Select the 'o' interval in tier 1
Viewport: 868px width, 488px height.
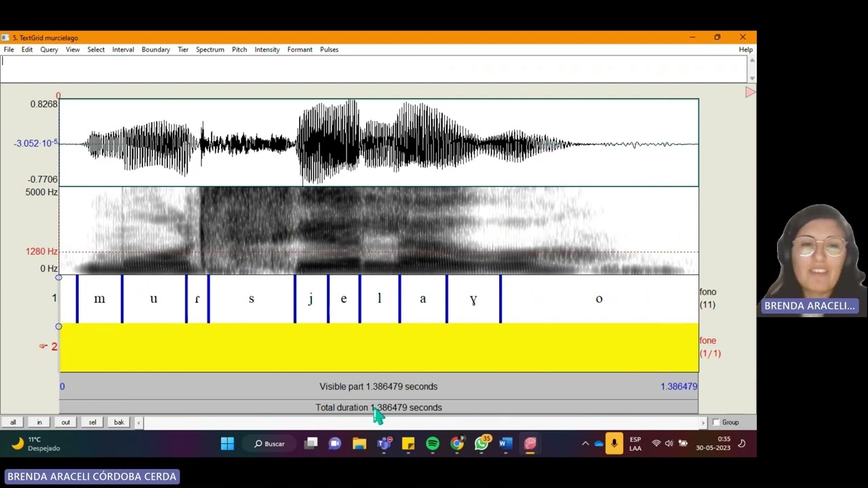599,299
